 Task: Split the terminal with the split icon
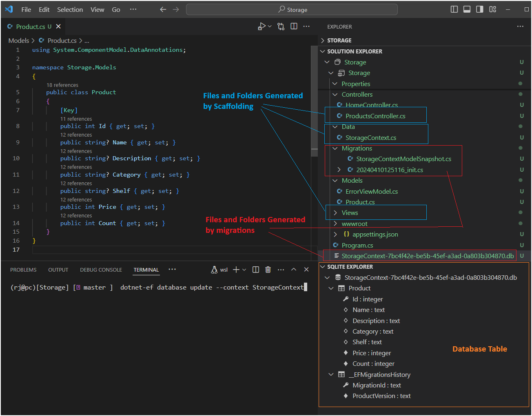(255, 269)
